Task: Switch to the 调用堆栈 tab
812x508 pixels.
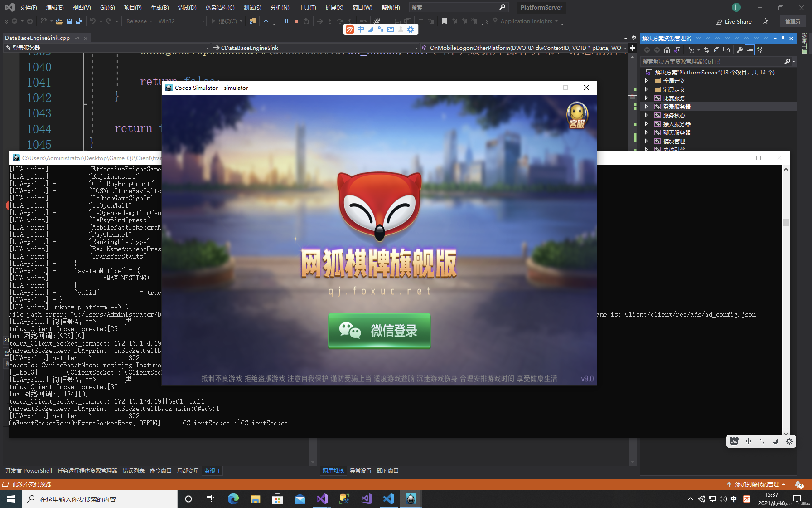Action: pos(333,470)
